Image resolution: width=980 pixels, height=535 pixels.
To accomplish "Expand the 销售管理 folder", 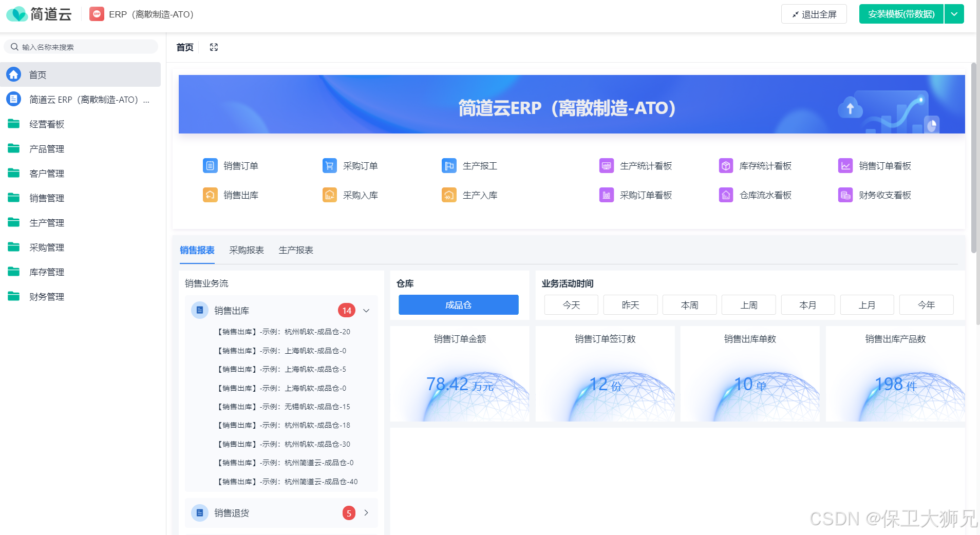I will pyautogui.click(x=81, y=198).
